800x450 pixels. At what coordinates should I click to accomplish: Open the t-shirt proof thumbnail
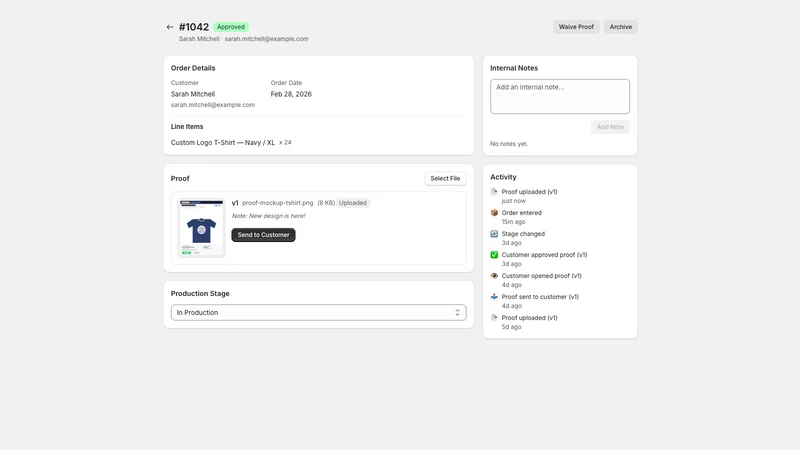(x=202, y=228)
